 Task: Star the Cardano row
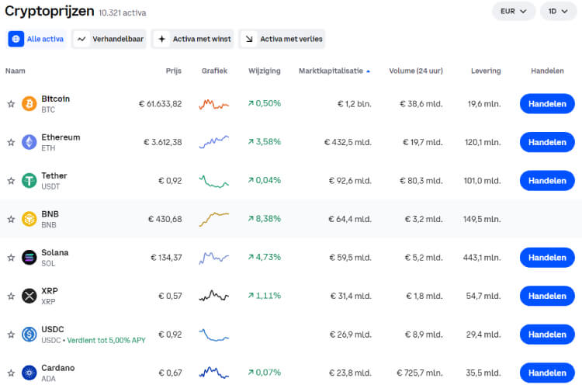point(11,373)
